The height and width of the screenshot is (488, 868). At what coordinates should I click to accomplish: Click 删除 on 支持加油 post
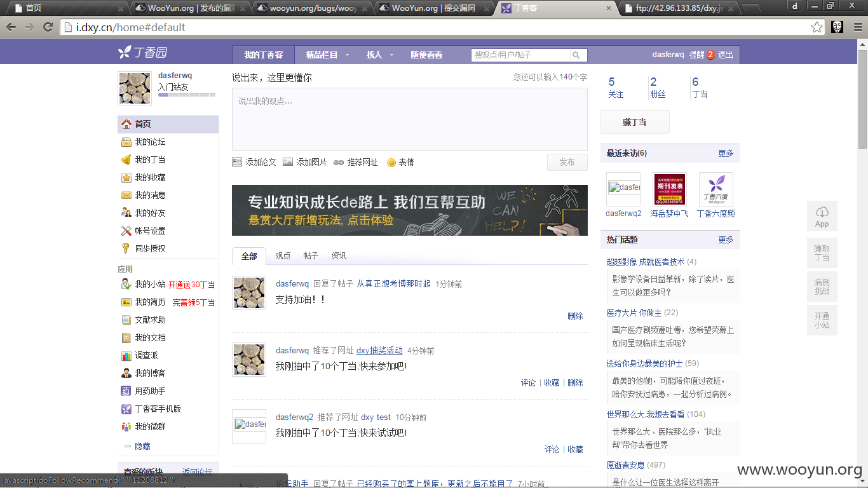click(575, 316)
